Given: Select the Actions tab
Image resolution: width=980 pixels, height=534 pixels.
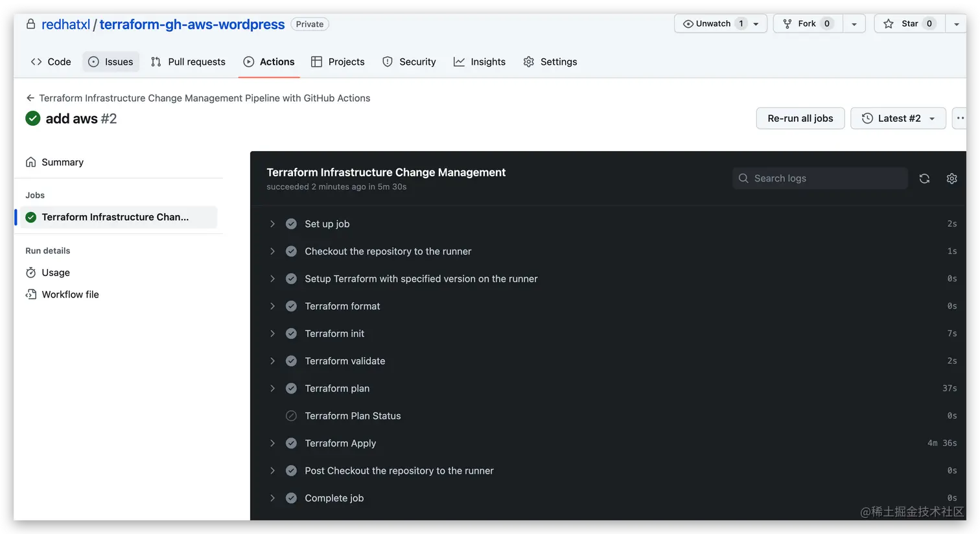Looking at the screenshot, I should point(269,62).
